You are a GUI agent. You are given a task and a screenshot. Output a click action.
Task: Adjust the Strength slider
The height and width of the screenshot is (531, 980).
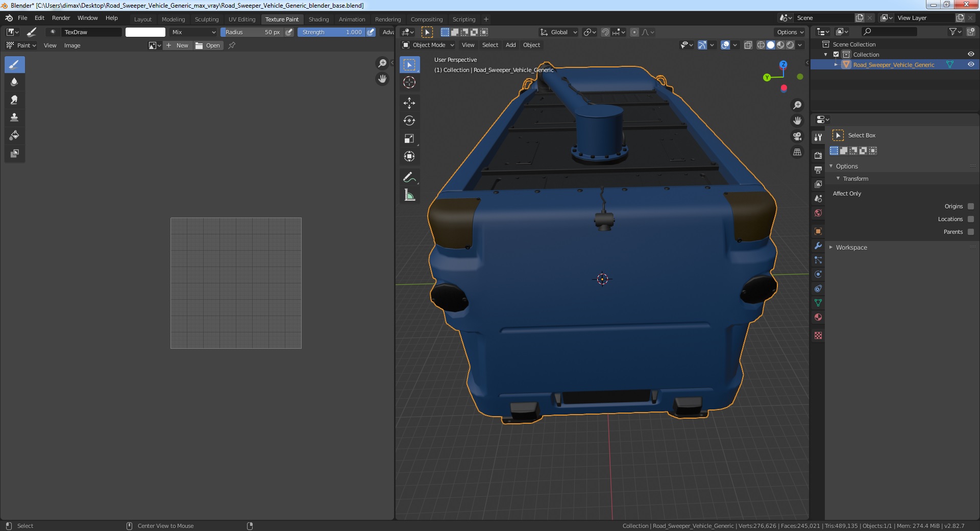(x=331, y=32)
